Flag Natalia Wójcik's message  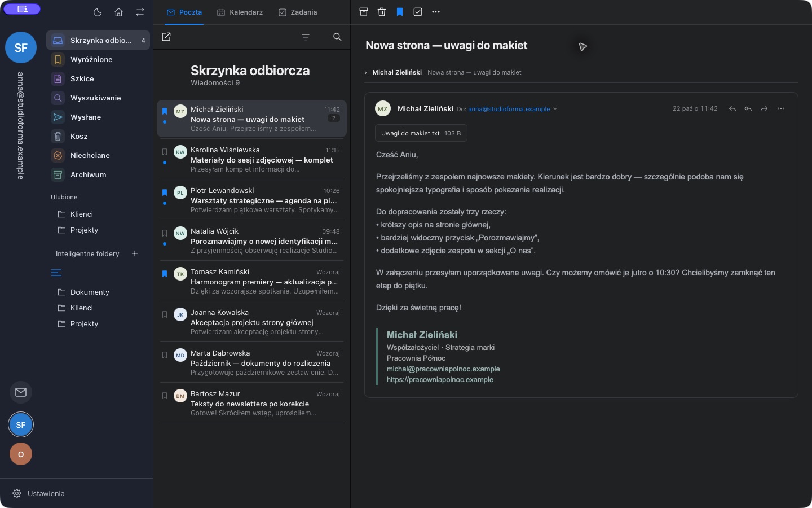click(165, 233)
